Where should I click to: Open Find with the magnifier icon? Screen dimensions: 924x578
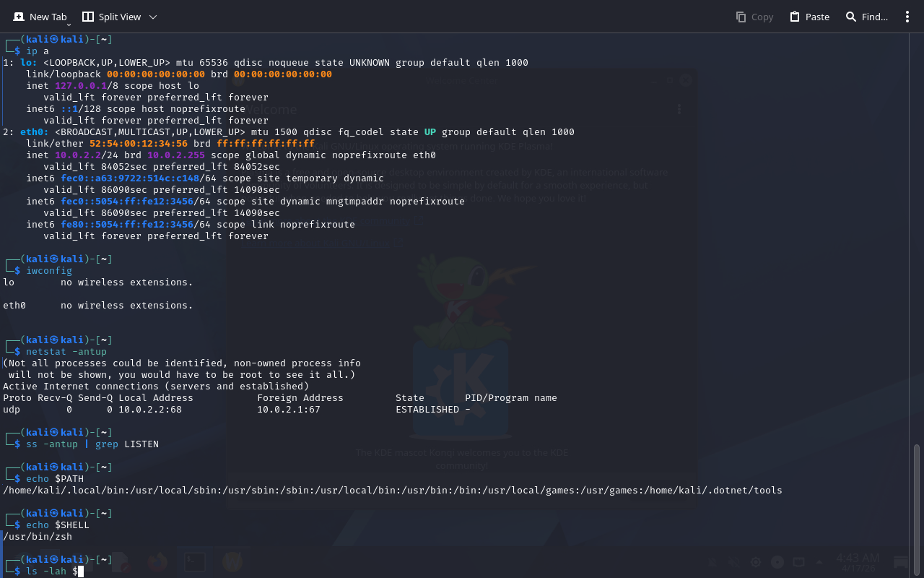tap(851, 17)
